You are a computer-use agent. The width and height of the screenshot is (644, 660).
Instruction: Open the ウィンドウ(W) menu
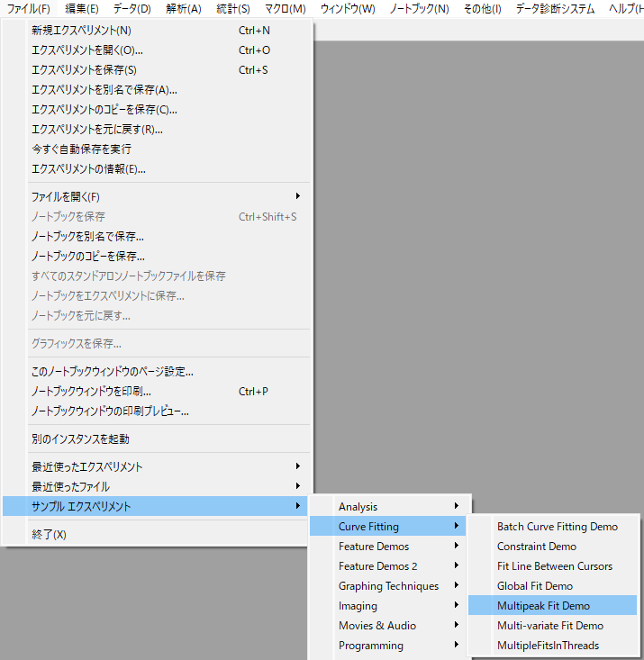pos(348,8)
